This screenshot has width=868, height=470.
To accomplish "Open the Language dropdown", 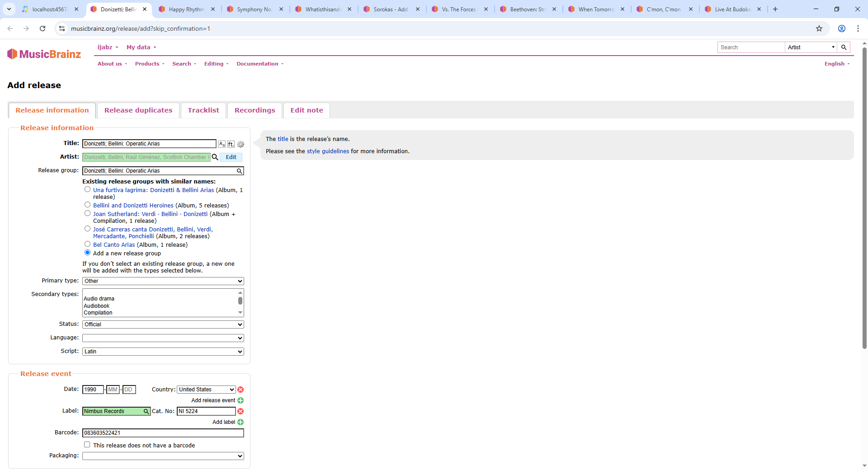I will (163, 338).
